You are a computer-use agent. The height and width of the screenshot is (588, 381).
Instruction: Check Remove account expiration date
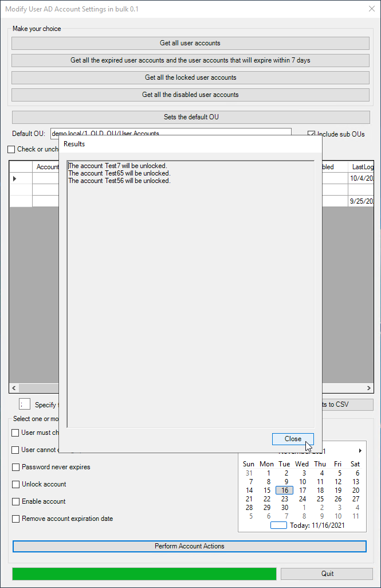[x=16, y=519]
